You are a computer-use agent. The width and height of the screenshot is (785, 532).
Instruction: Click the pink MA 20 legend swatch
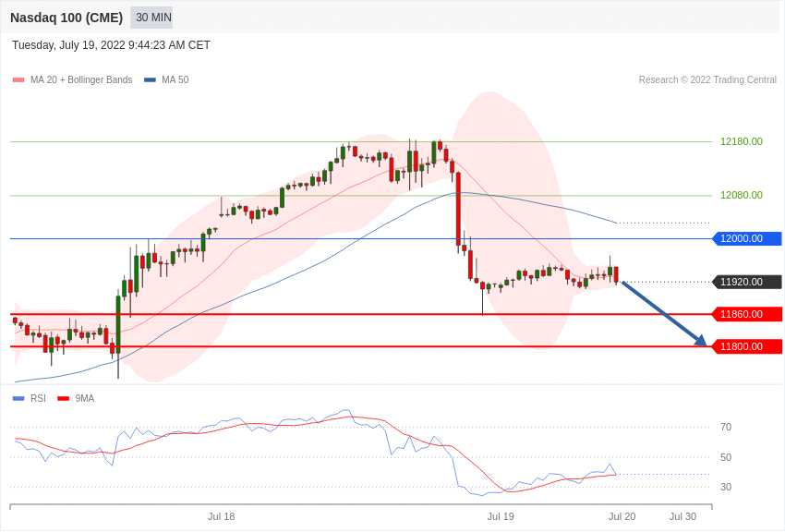pos(18,80)
